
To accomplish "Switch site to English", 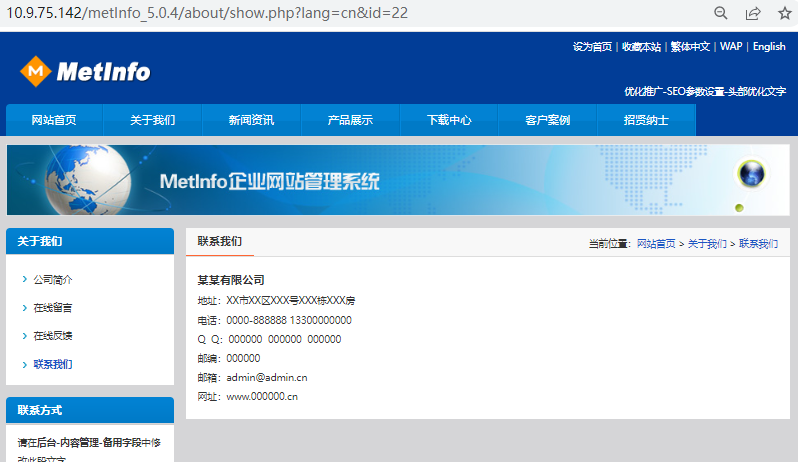I will (769, 47).
